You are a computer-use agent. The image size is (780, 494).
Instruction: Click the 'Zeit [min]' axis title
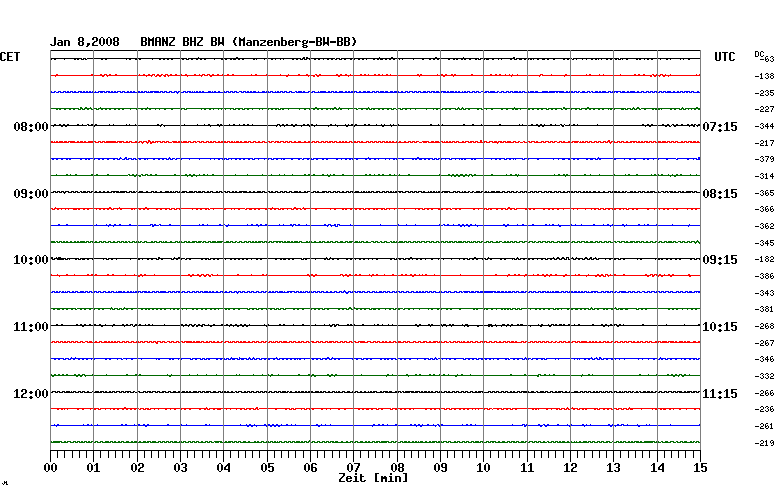point(373,478)
